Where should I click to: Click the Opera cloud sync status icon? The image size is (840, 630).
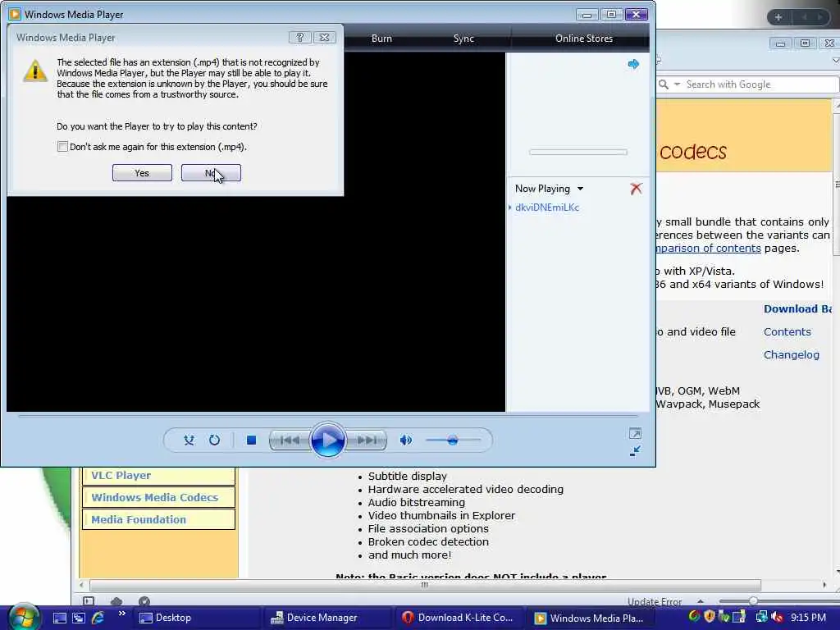coord(116,601)
